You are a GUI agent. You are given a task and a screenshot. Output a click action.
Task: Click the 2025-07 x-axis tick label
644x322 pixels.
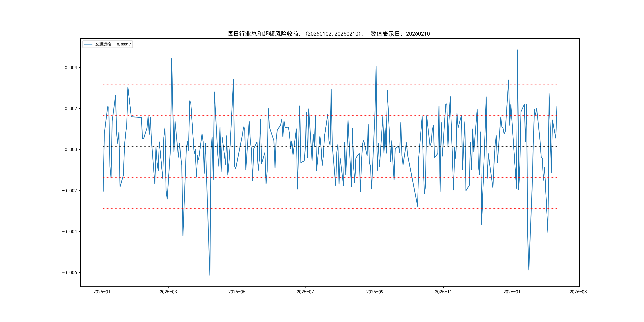click(305, 292)
